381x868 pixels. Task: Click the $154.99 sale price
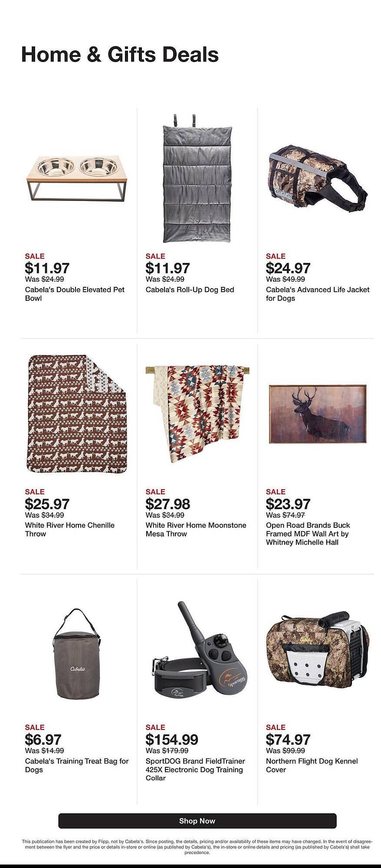(172, 739)
